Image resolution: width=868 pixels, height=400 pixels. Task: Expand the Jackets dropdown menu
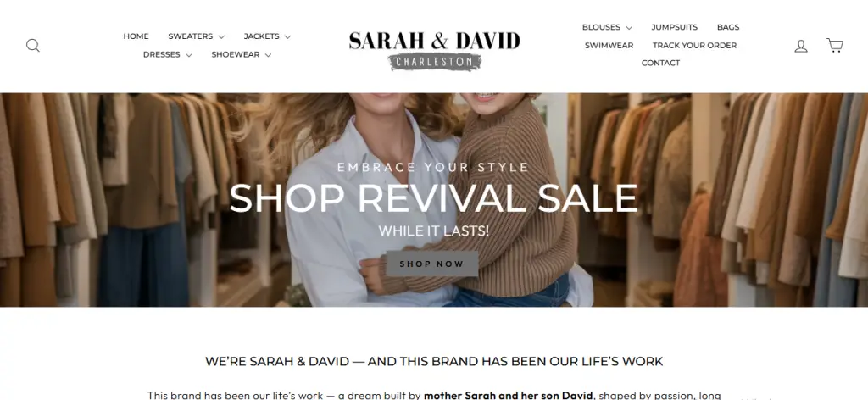click(x=267, y=36)
